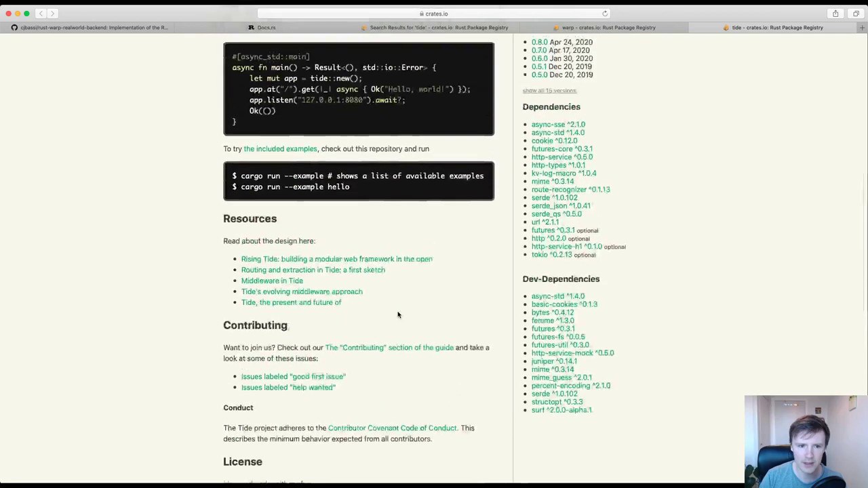The height and width of the screenshot is (488, 868).
Task: Open url ^2.1.1 dependency
Action: pyautogui.click(x=545, y=222)
